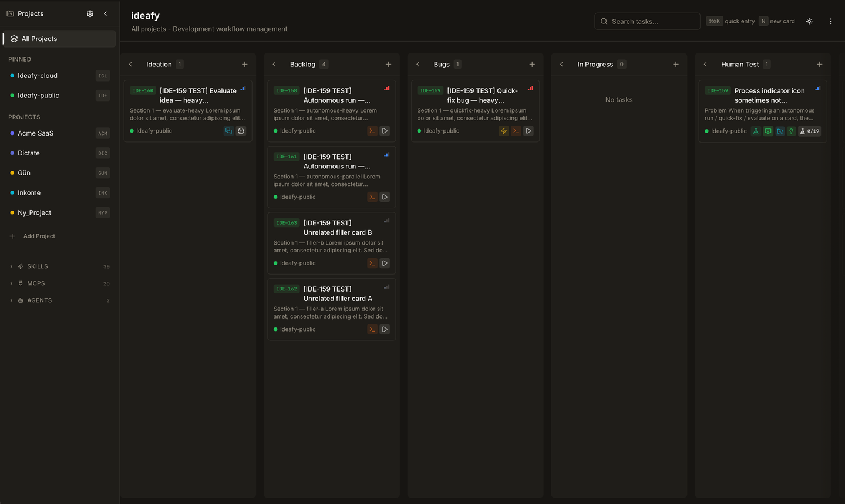Toggle light/dark theme sun icon
Image resolution: width=845 pixels, height=504 pixels.
(x=809, y=21)
